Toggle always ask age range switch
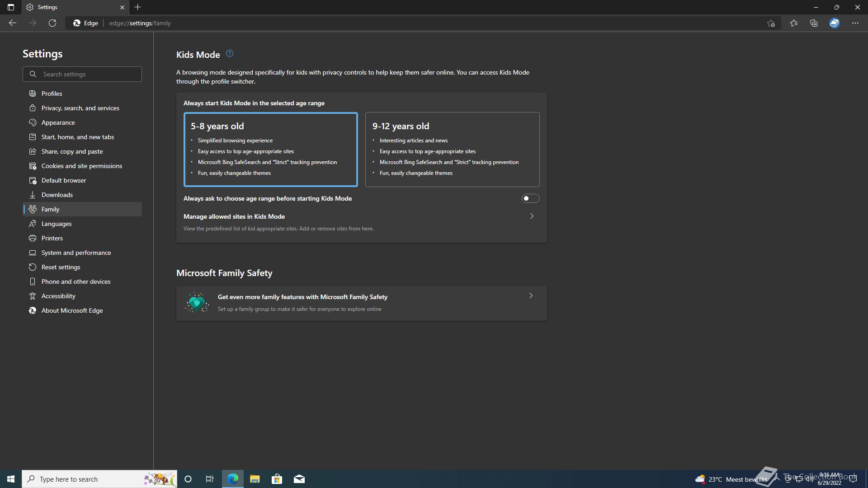This screenshot has height=488, width=868. click(x=530, y=198)
